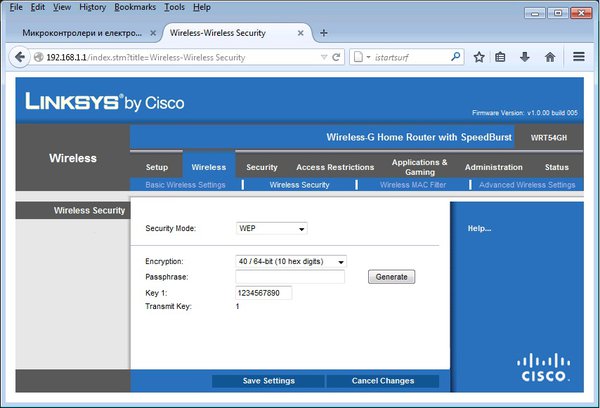
Task: Click the Generate button
Action: click(x=391, y=277)
